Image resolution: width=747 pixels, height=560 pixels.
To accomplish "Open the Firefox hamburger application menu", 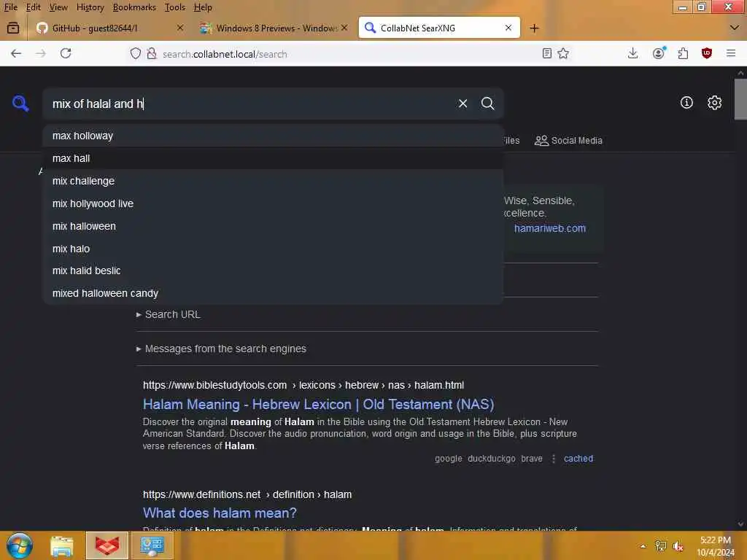I will pos(731,53).
